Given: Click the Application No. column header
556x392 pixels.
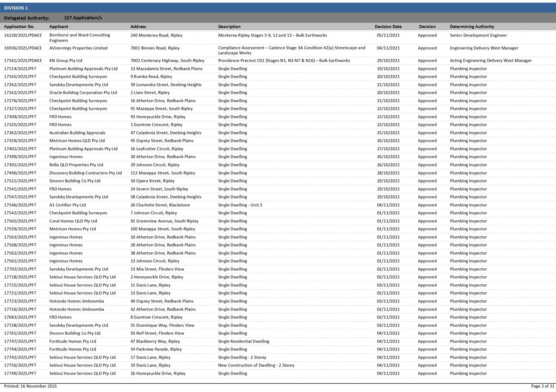Looking at the screenshot, I should 19,27.
